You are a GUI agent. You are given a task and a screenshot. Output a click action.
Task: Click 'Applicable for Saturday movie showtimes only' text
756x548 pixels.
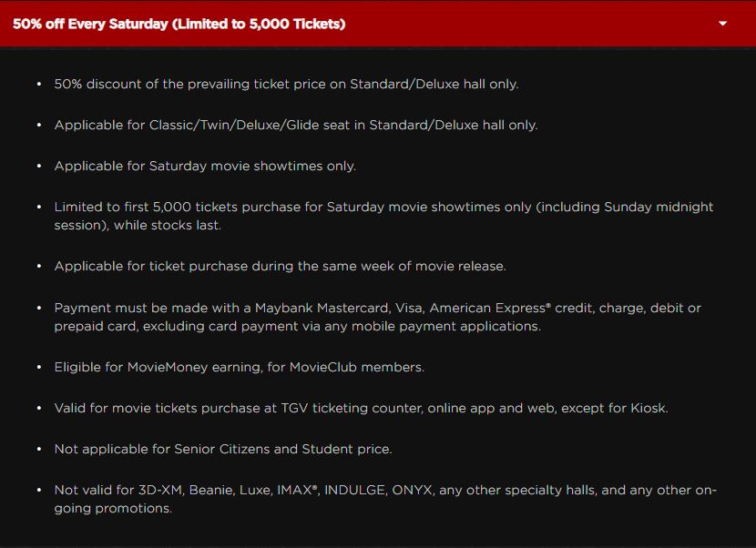[204, 166]
